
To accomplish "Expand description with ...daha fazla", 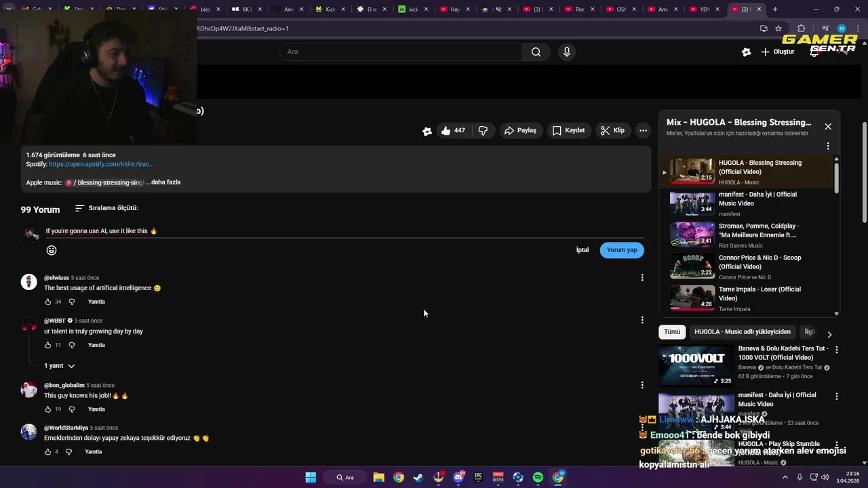I will point(163,182).
